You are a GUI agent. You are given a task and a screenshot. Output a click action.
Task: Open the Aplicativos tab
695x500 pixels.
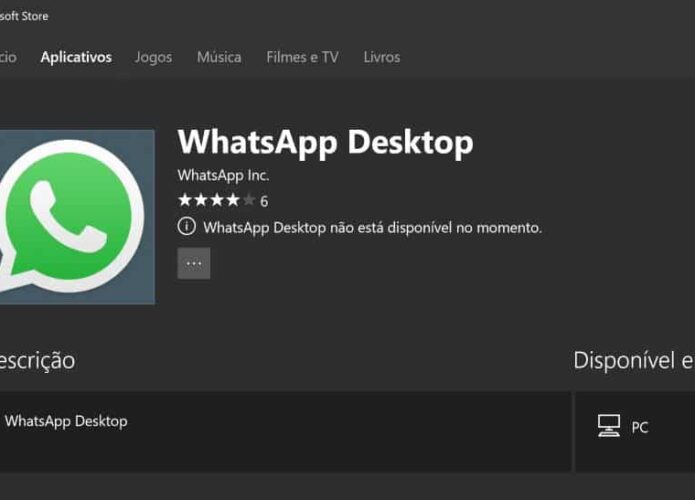(76, 57)
